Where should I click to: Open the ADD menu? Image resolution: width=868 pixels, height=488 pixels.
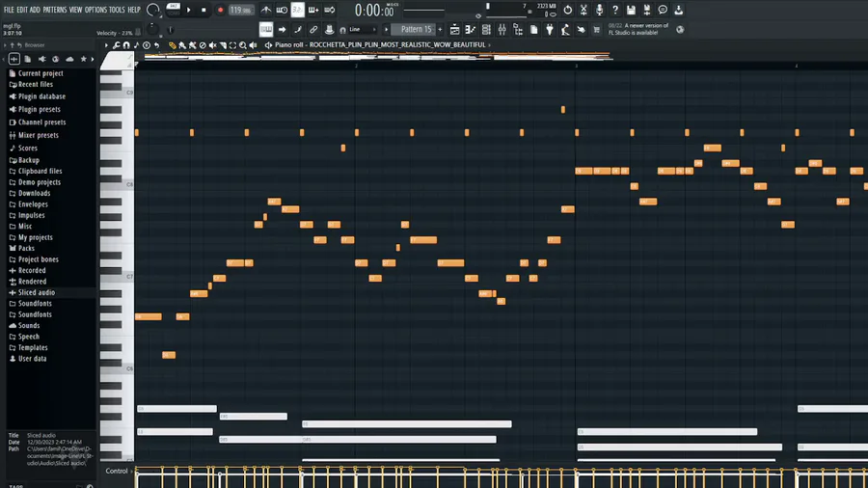pyautogui.click(x=35, y=10)
